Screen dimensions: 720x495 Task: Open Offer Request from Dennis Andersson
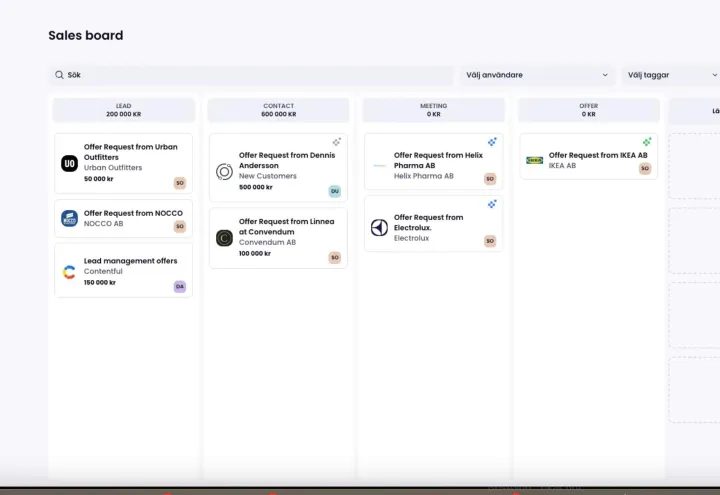click(278, 168)
